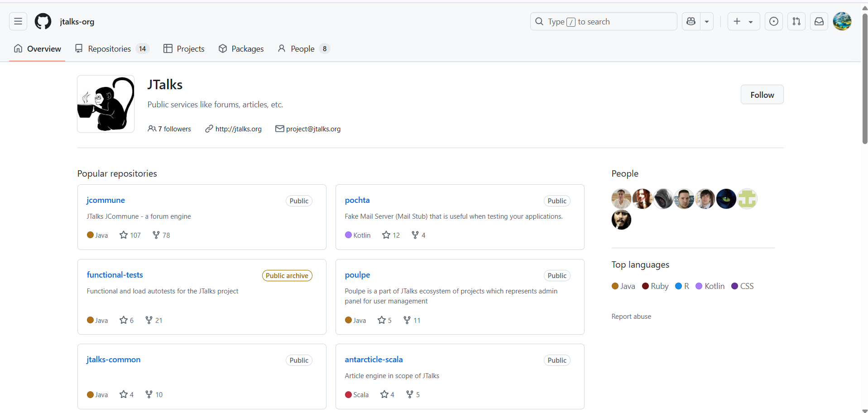Open the first member avatar under People

621,199
